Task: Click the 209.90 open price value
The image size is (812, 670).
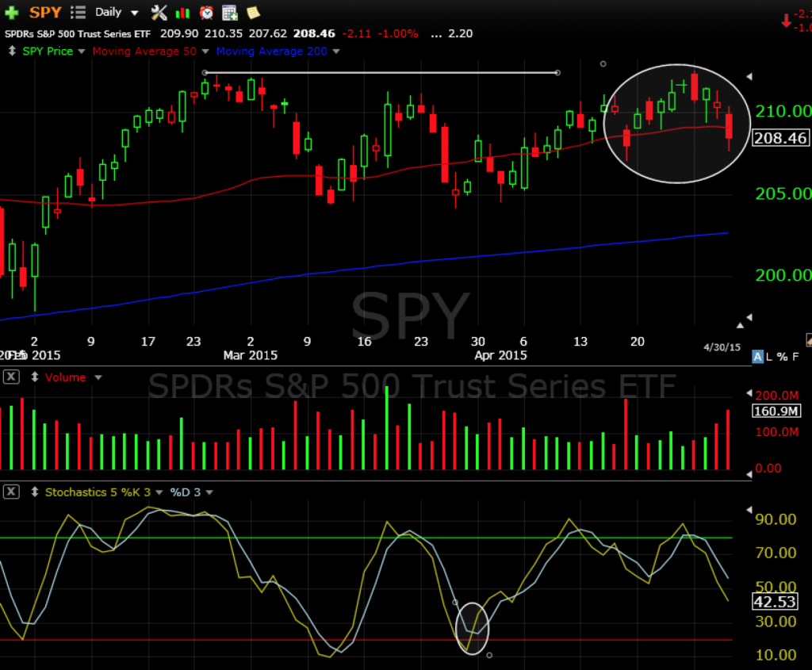Action: pos(179,33)
